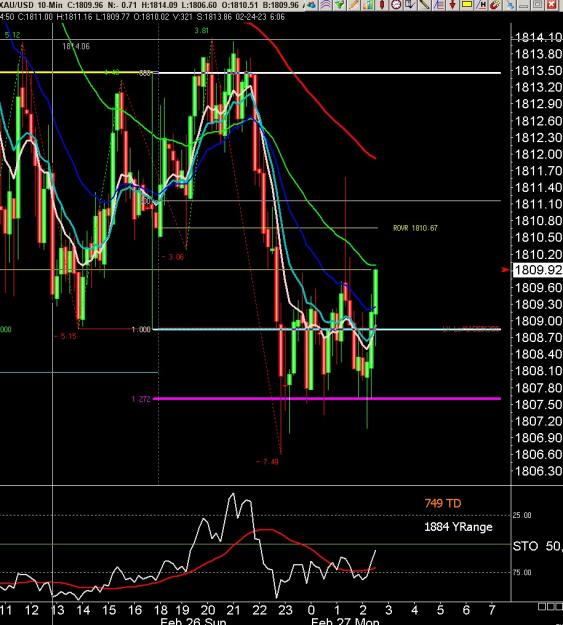Image resolution: width=563 pixels, height=625 pixels.
Task: Select the magenta 1.272 extension line
Action: click(327, 399)
